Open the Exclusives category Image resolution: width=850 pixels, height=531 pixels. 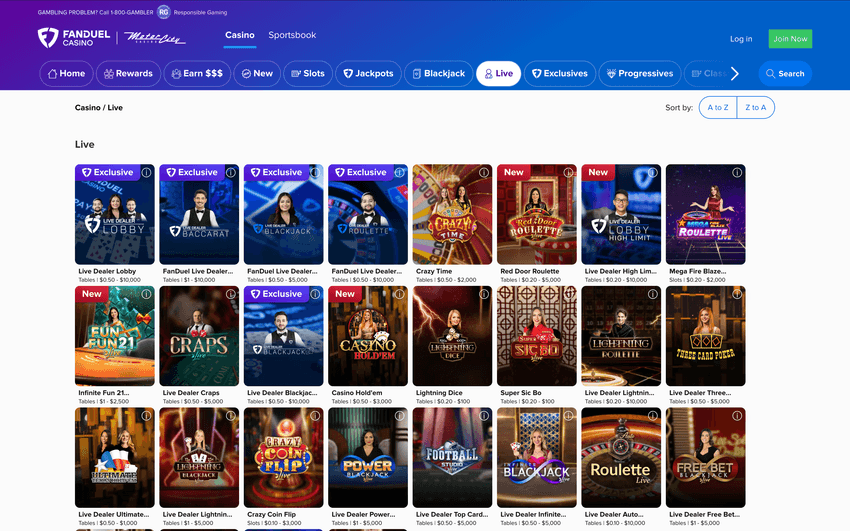[560, 73]
